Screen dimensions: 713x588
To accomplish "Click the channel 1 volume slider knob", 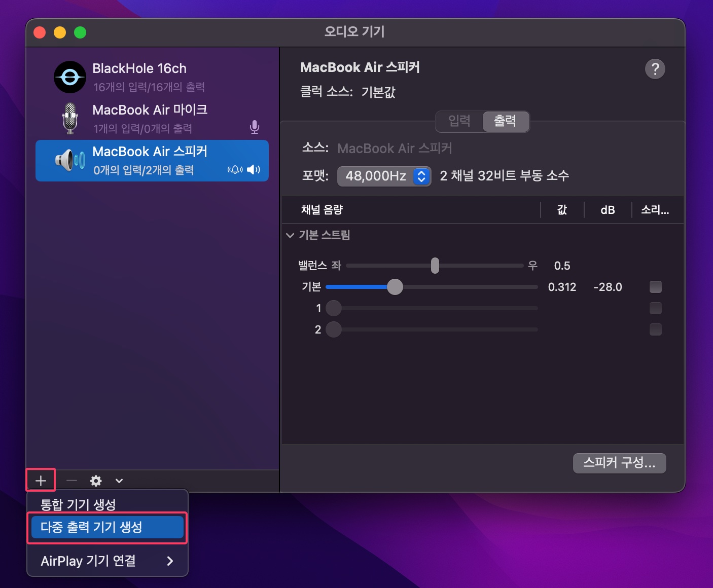I will click(334, 308).
